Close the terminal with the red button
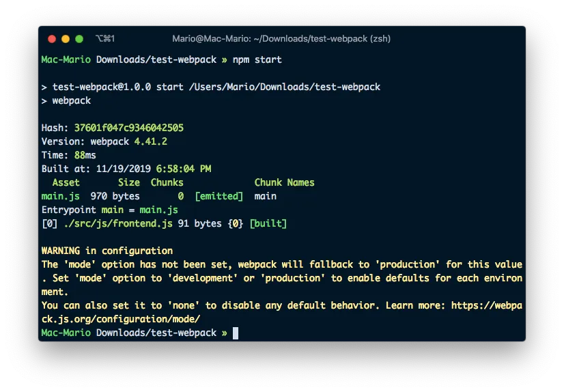Screen dimensions: 564x392 52,39
